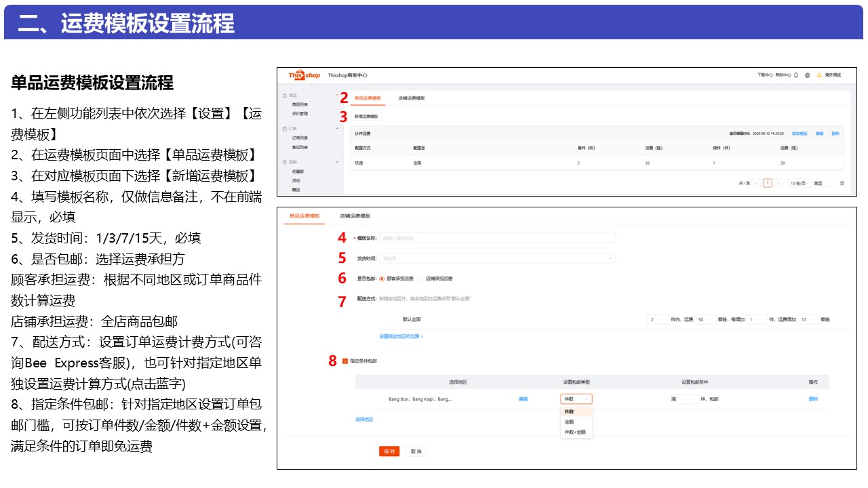Click the globe language icon

808,75
